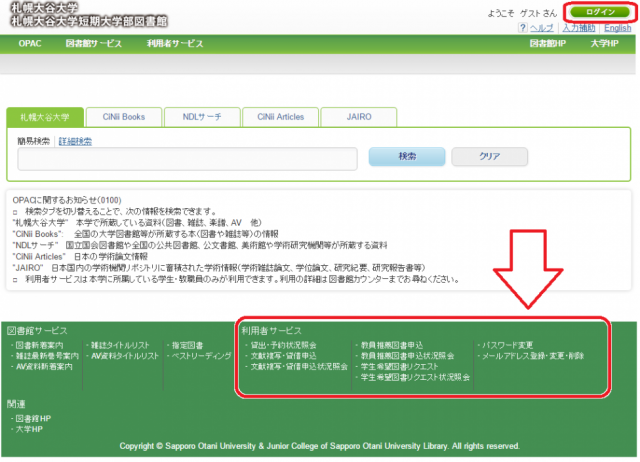Open the 利用者サービス menu
Image resolution: width=640 pixels, height=462 pixels.
pos(174,45)
